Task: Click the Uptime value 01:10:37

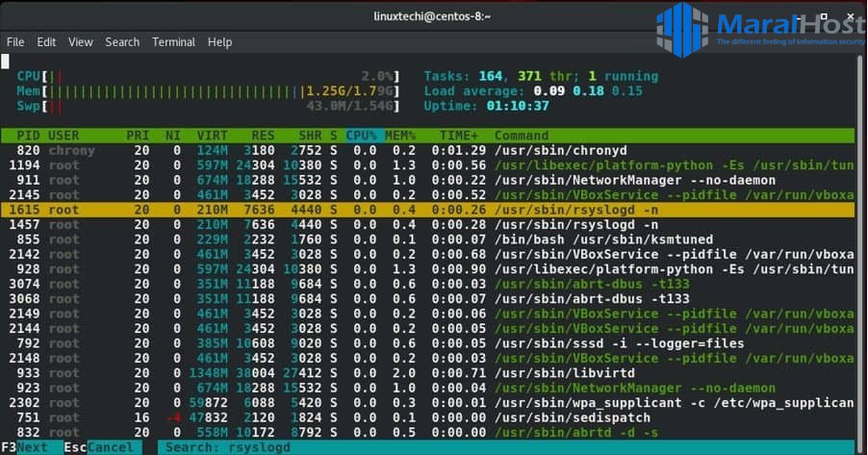Action: click(x=518, y=106)
